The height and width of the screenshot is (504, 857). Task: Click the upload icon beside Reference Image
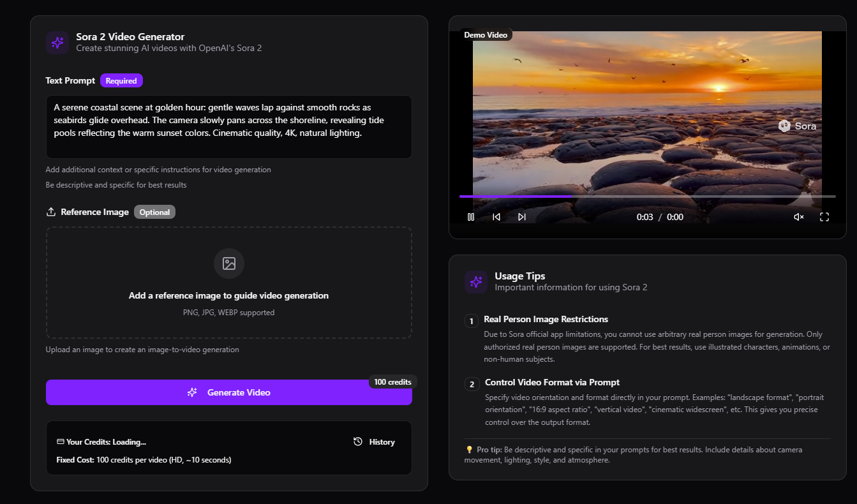pyautogui.click(x=51, y=212)
